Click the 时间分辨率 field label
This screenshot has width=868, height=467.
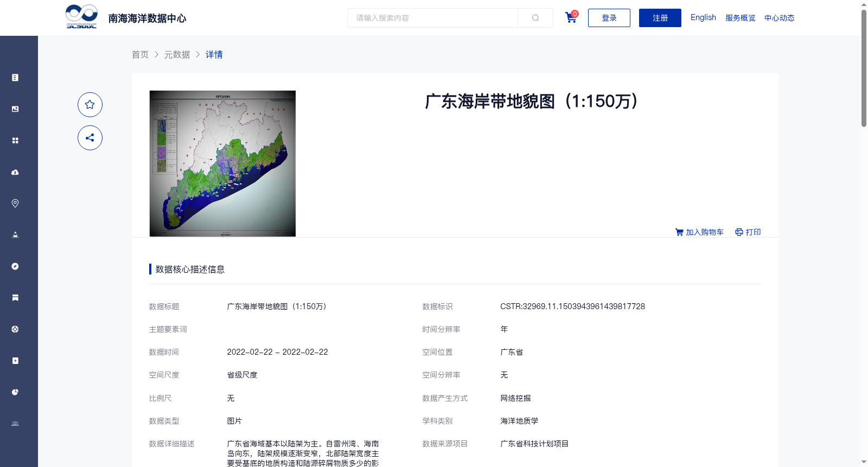pos(442,329)
